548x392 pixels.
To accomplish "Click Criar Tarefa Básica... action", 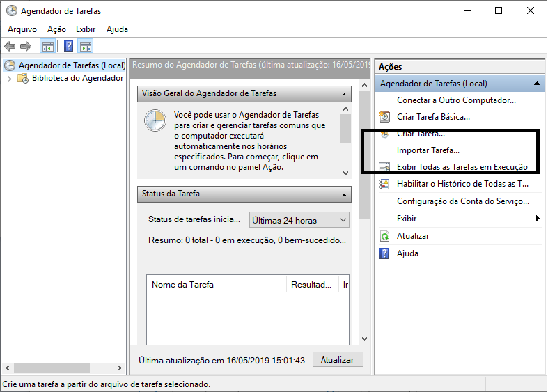I will click(433, 117).
